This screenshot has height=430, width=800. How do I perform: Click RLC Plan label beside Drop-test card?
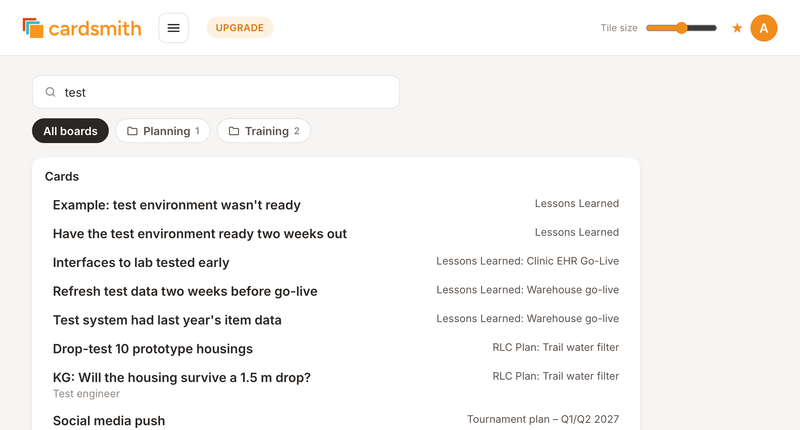coord(556,347)
